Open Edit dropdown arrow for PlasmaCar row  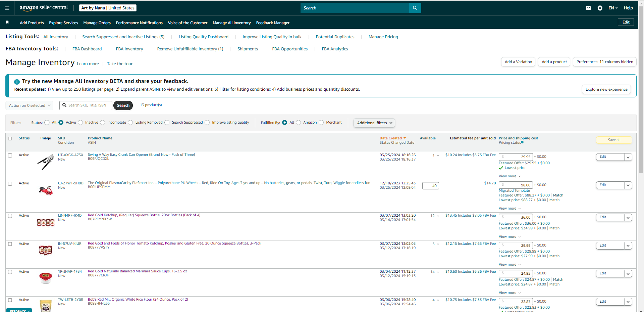[628, 185]
